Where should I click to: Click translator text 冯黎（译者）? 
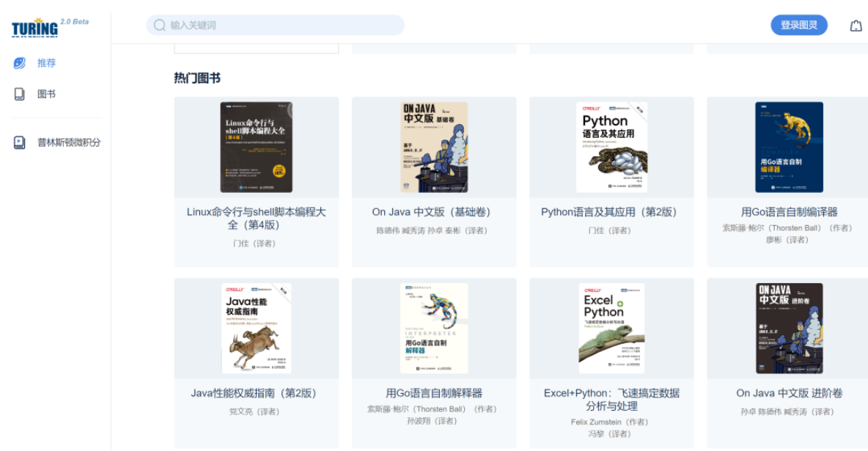pos(611,434)
